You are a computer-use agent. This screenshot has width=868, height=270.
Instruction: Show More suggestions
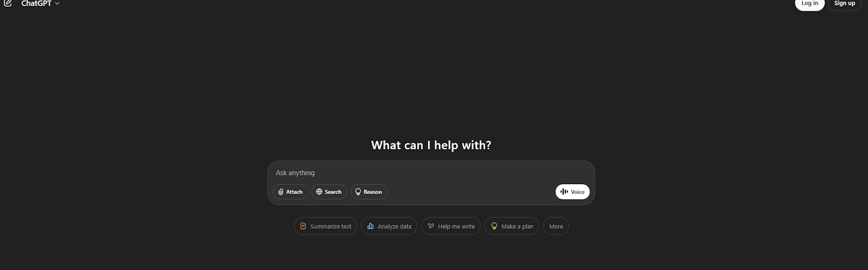(556, 227)
